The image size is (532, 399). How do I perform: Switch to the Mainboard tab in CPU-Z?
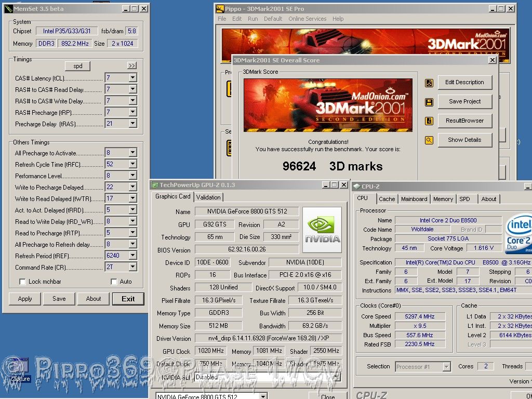414,199
